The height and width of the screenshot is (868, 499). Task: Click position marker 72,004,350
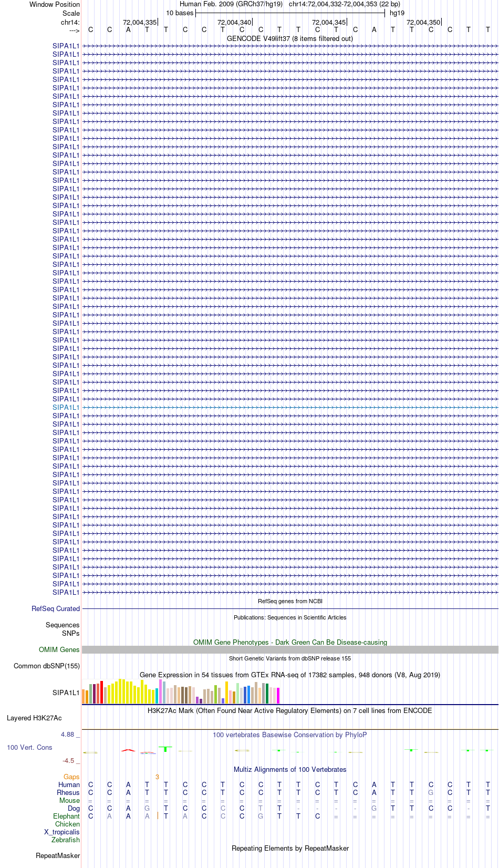point(423,23)
